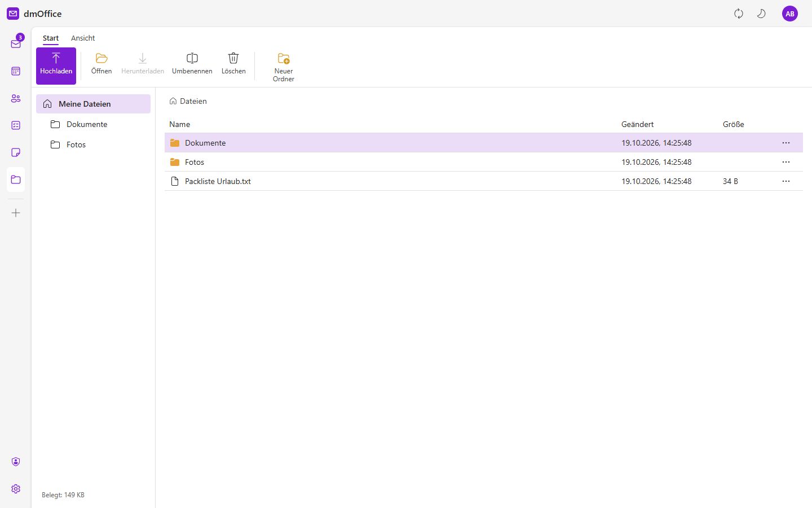Select the Dokumente folder in file list
The image size is (812, 508).
484,143
